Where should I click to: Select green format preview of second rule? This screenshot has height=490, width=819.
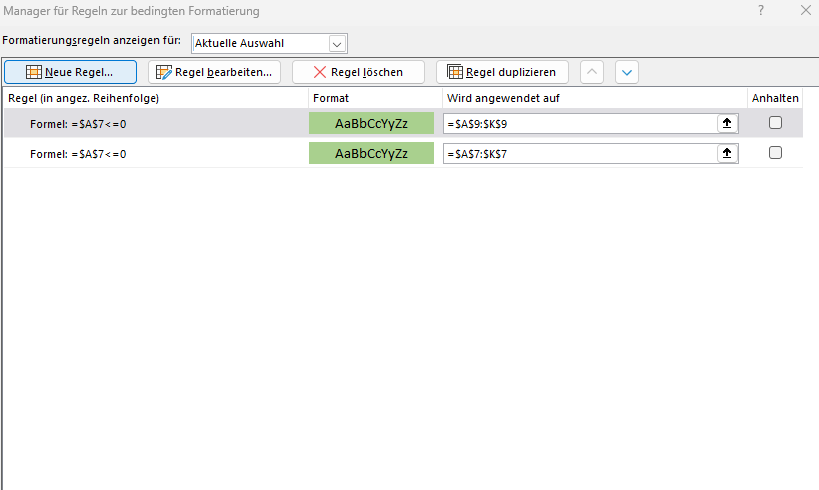371,153
